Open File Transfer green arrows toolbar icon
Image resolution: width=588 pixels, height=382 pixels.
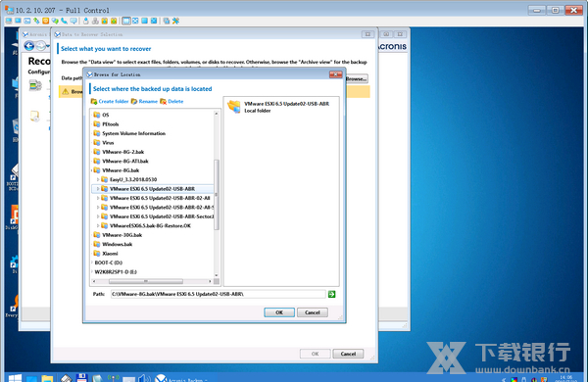point(36,21)
